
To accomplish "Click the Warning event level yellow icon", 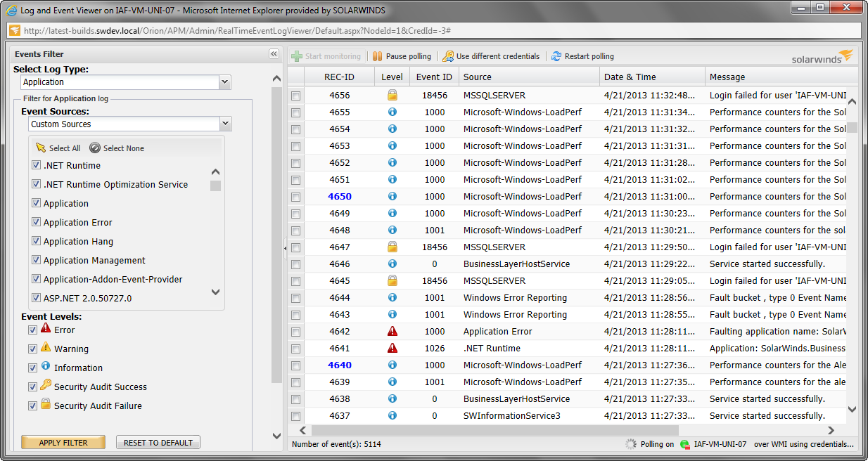I will [46, 346].
